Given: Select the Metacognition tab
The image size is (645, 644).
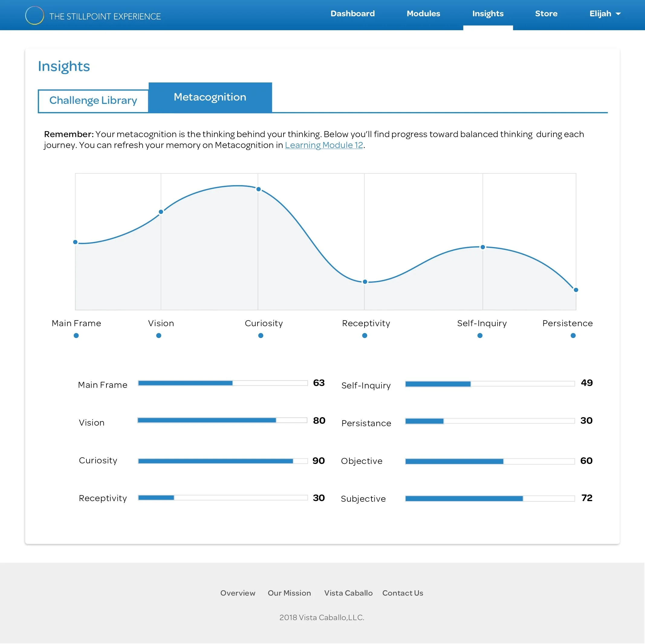Looking at the screenshot, I should [x=210, y=98].
